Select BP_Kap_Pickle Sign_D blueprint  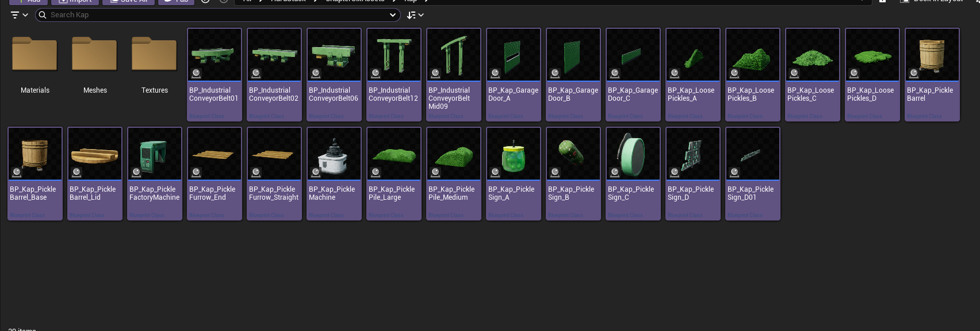pyautogui.click(x=693, y=174)
